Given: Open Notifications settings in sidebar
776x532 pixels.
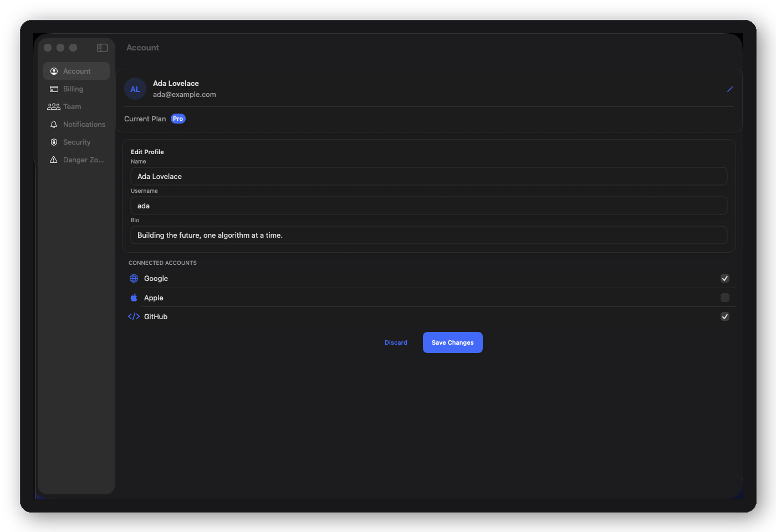Looking at the screenshot, I should [76, 124].
